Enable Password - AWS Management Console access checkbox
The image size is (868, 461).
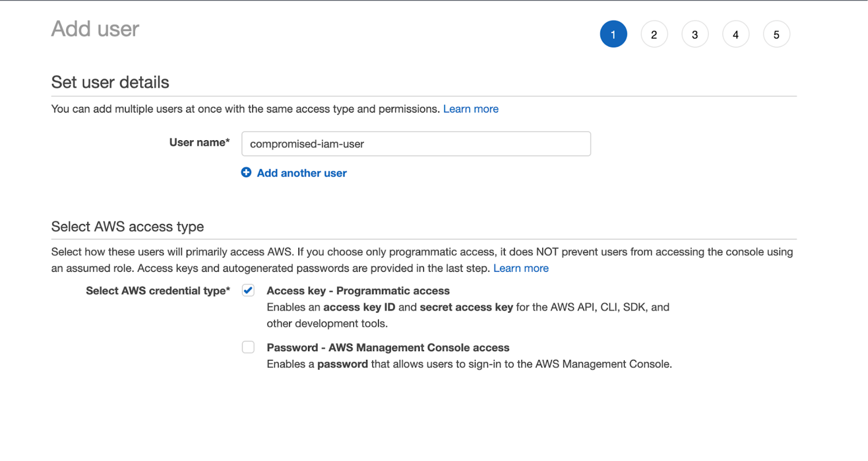pyautogui.click(x=248, y=347)
